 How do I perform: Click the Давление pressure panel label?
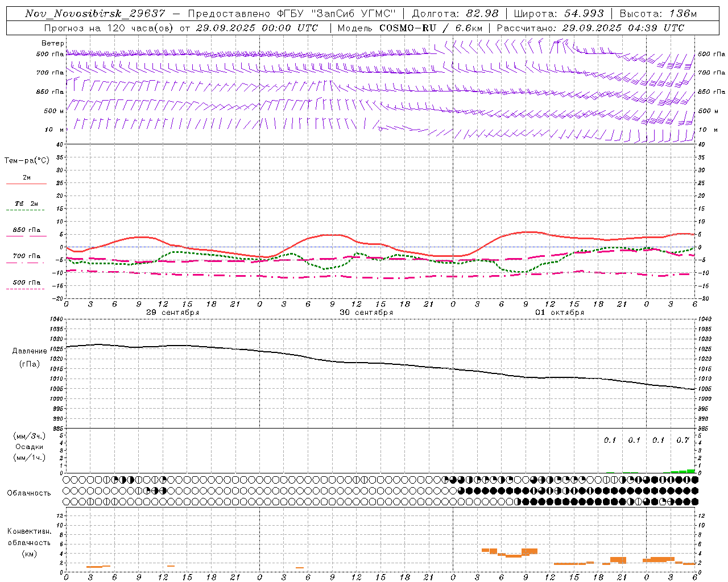(30, 351)
